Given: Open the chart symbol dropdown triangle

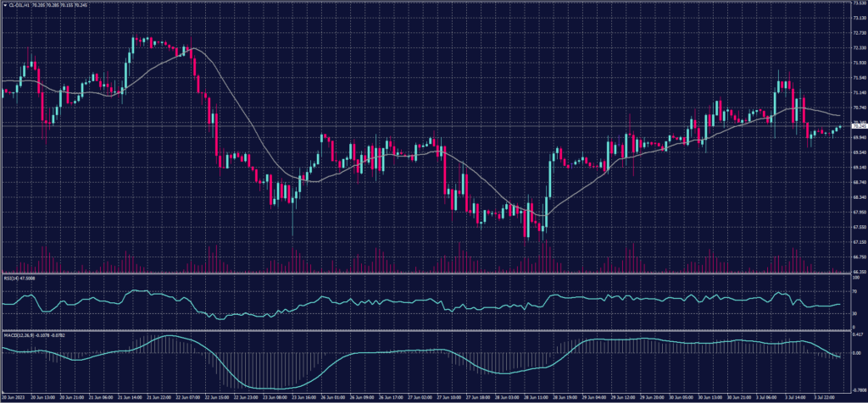Looking at the screenshot, I should (x=3, y=3).
